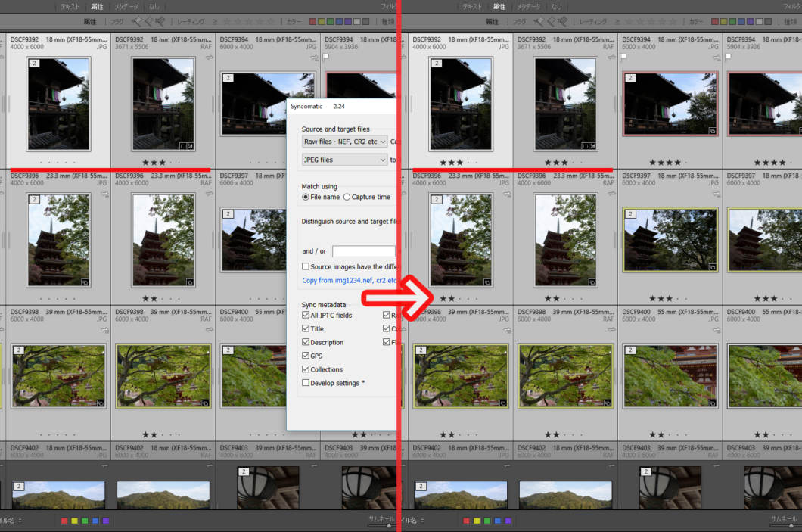The image size is (802, 532).
Task: Uncheck the All IPTC fields checkbox
Action: pyautogui.click(x=306, y=316)
